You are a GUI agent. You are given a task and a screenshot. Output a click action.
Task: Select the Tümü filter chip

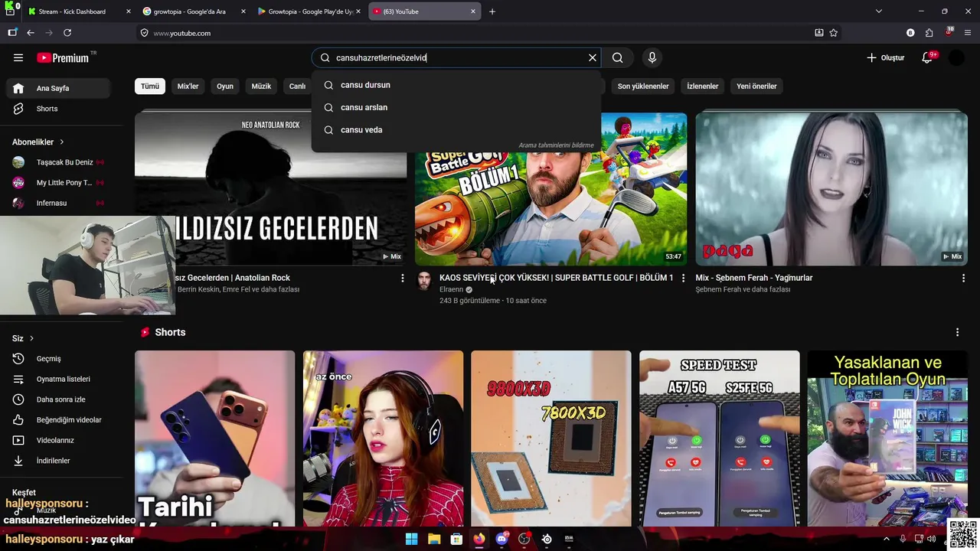coord(150,86)
